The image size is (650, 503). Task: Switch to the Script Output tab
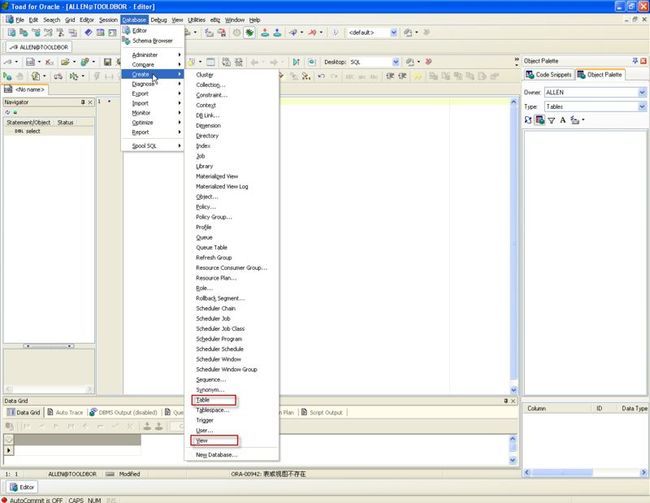point(322,412)
